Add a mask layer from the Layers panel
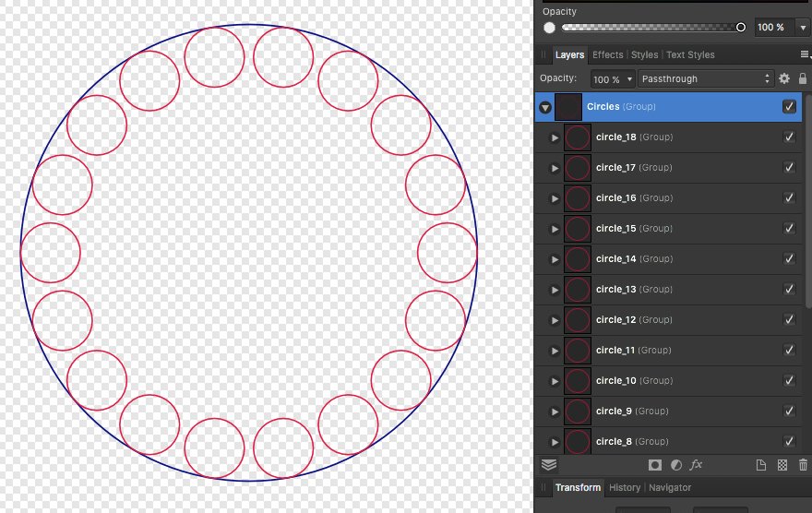The height and width of the screenshot is (513, 812). 655,465
